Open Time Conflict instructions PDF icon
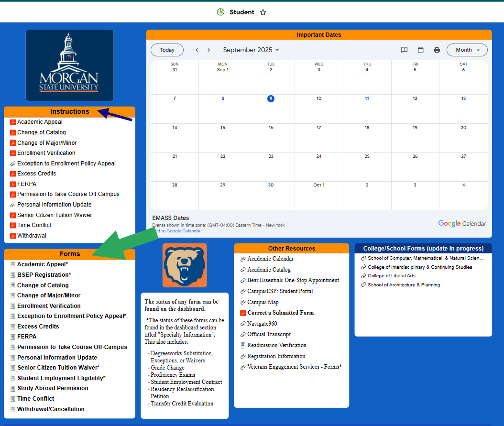The height and width of the screenshot is (426, 504). tap(13, 225)
